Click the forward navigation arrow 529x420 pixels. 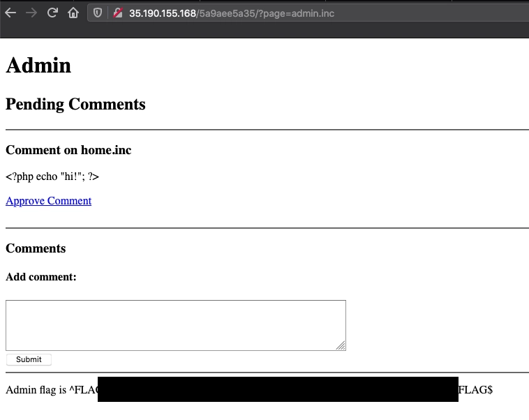point(31,13)
